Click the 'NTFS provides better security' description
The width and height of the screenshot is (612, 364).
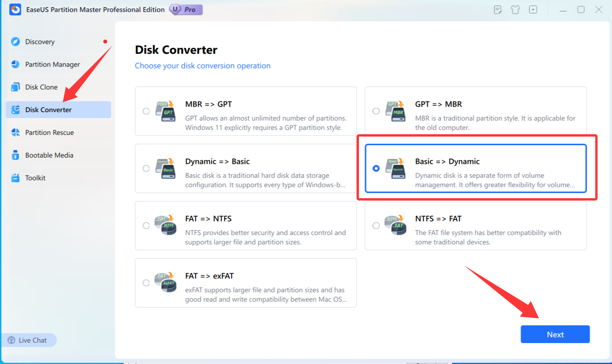point(265,237)
